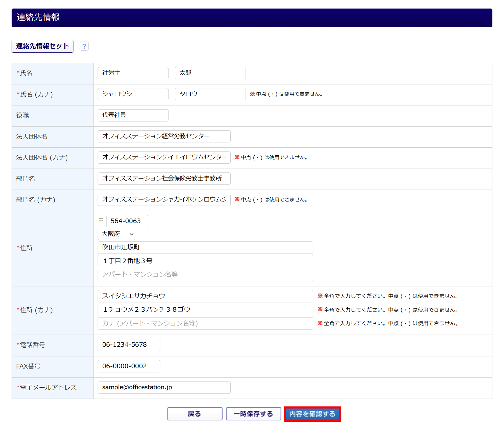Click the blue question mark help icon
This screenshot has height=432, width=504.
[x=84, y=46]
